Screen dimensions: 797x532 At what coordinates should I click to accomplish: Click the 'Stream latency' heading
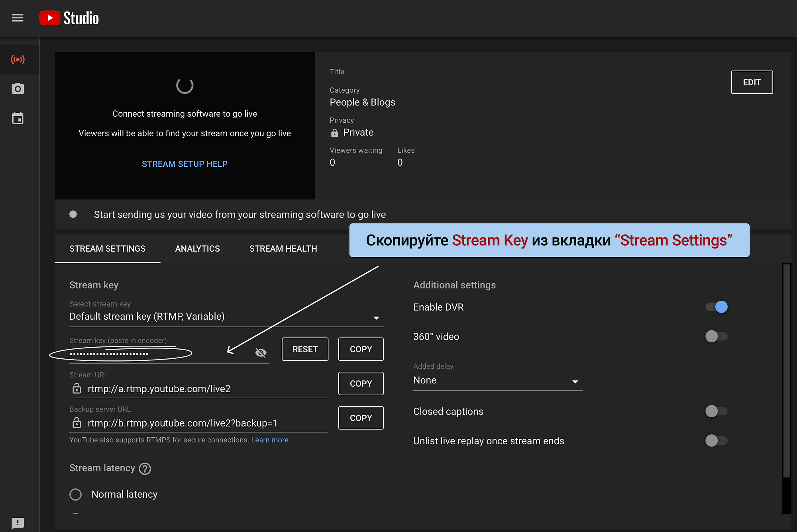coord(102,468)
